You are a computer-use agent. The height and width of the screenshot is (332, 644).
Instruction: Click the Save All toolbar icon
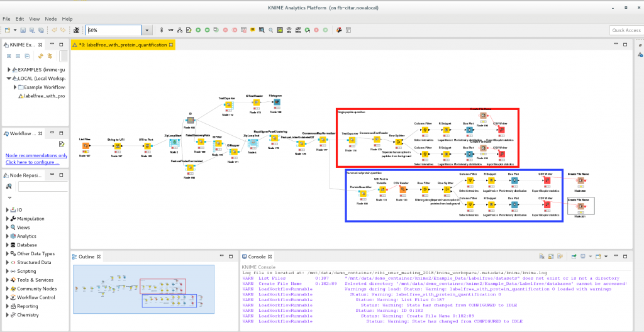(41, 30)
